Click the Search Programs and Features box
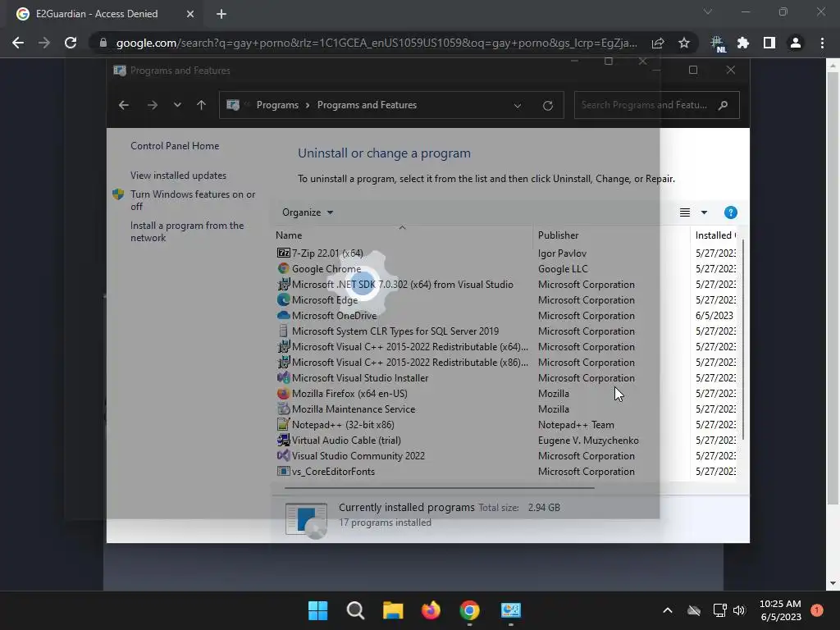Screen dimensions: 840x630 click(657, 105)
